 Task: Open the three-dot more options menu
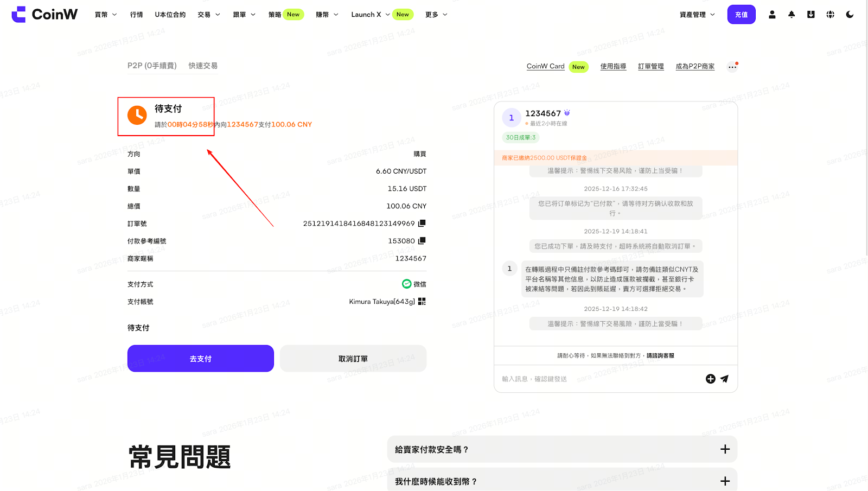click(732, 67)
